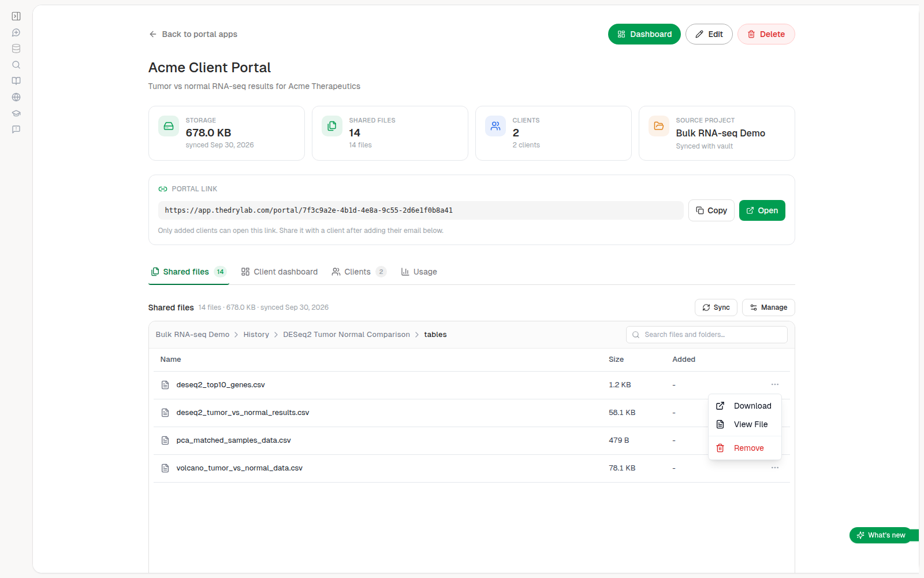This screenshot has height=578, width=924.
Task: Open the database icon in sidebar
Action: point(16,49)
